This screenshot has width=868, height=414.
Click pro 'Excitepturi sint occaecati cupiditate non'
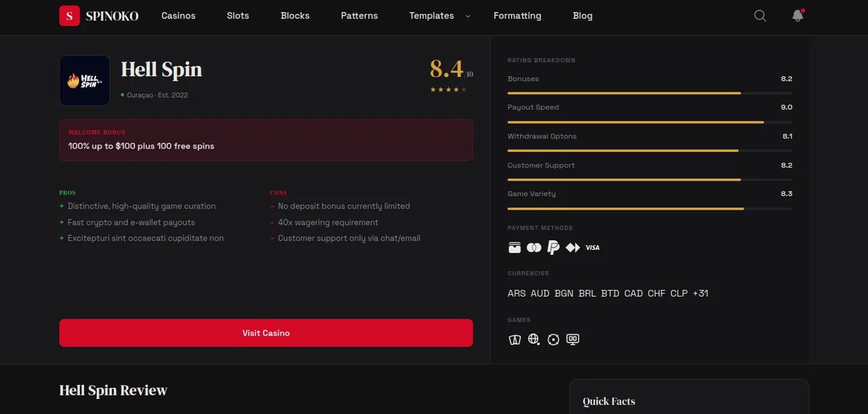point(146,238)
